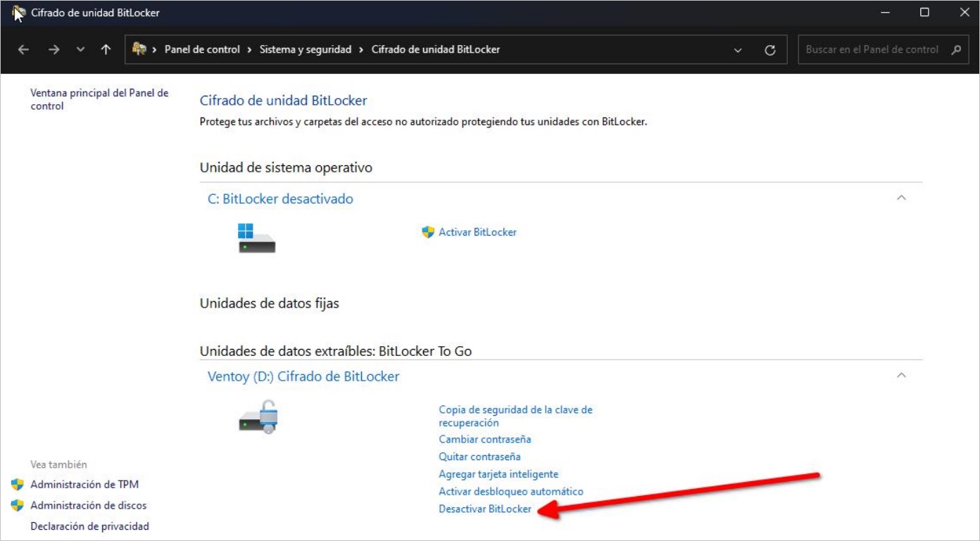Image resolution: width=980 pixels, height=541 pixels.
Task: Click Desactivar BitLocker link
Action: pos(485,509)
